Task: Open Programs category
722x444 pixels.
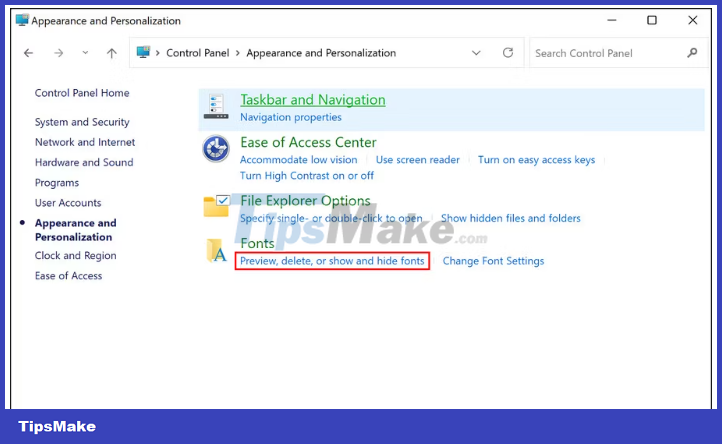Action: (57, 183)
